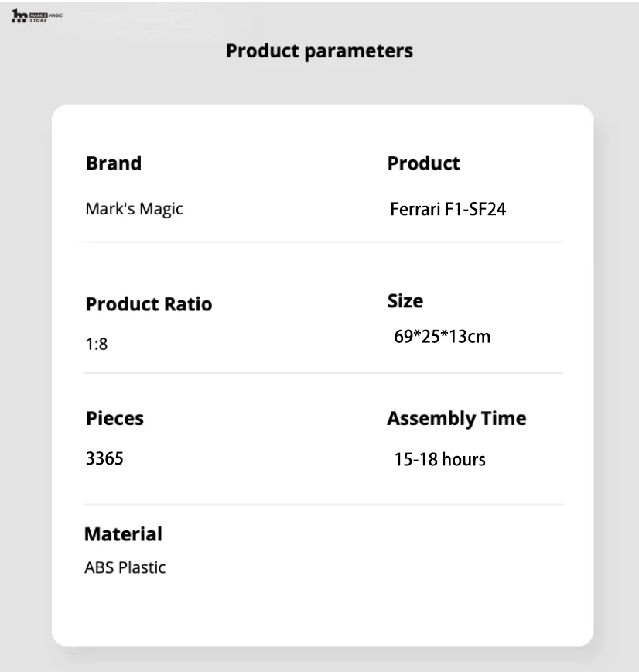Select the Product Ratio label

tap(149, 304)
